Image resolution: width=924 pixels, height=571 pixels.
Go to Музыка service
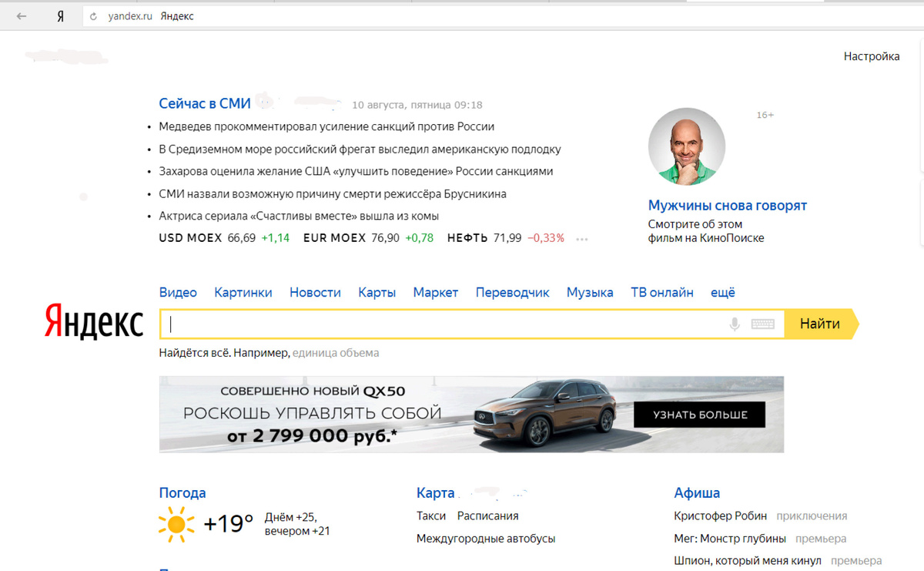[590, 292]
